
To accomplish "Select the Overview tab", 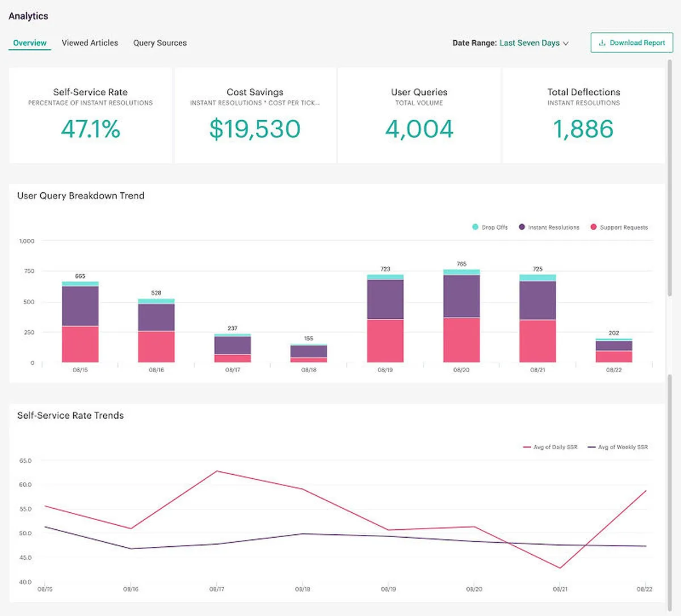I will tap(30, 43).
